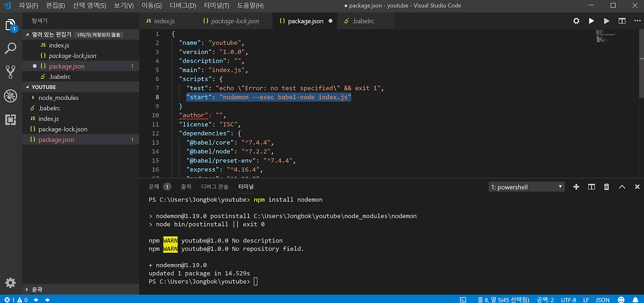Screen dimensions: 644x303
Task: Open the 편집(E) menu
Action: pos(55,6)
